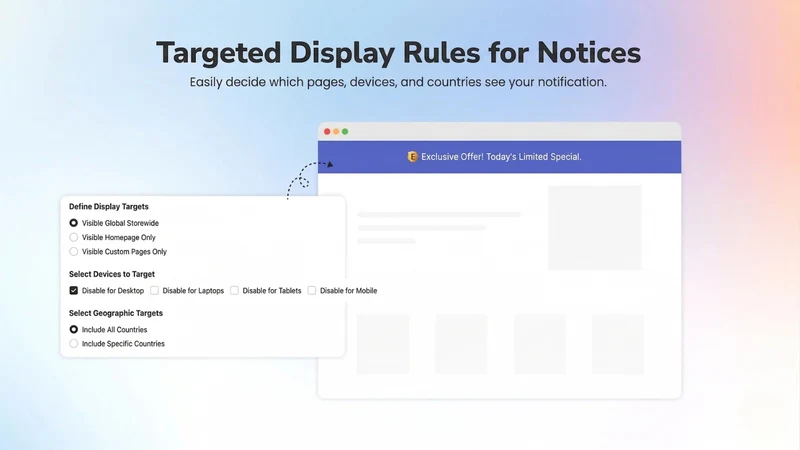The image size is (800, 450).
Task: Click the red close window dot
Action: [x=327, y=132]
